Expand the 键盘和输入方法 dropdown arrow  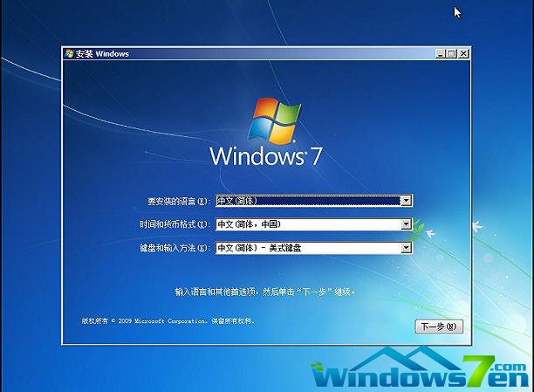[x=406, y=248]
